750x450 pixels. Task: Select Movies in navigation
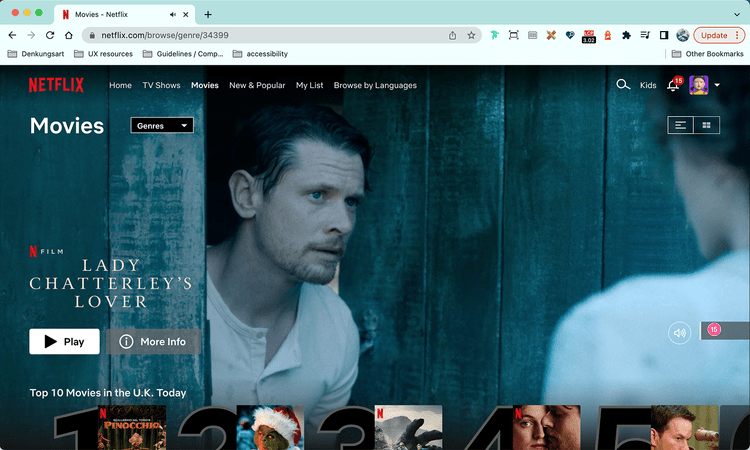point(205,85)
